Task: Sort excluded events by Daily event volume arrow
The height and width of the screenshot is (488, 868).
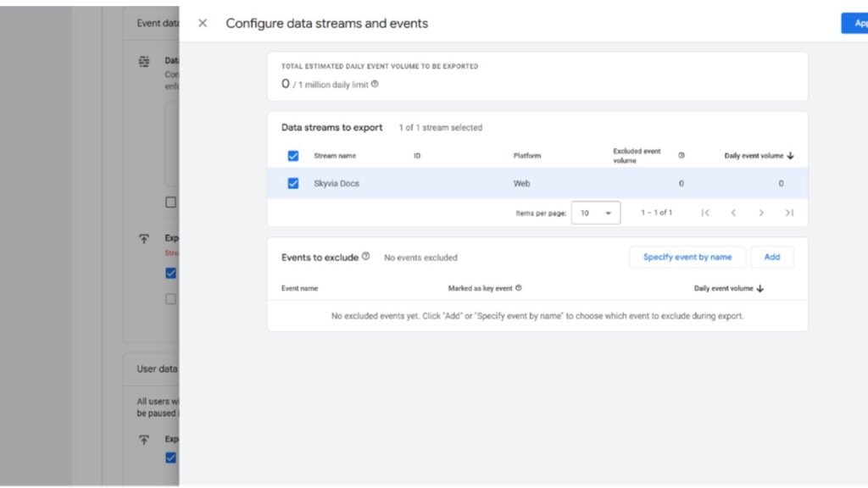Action: [x=760, y=288]
